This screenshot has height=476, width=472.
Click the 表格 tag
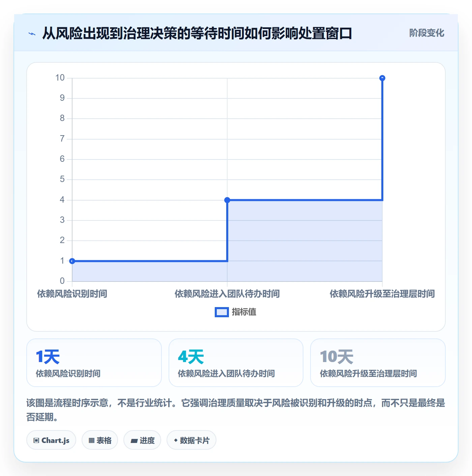pyautogui.click(x=100, y=440)
